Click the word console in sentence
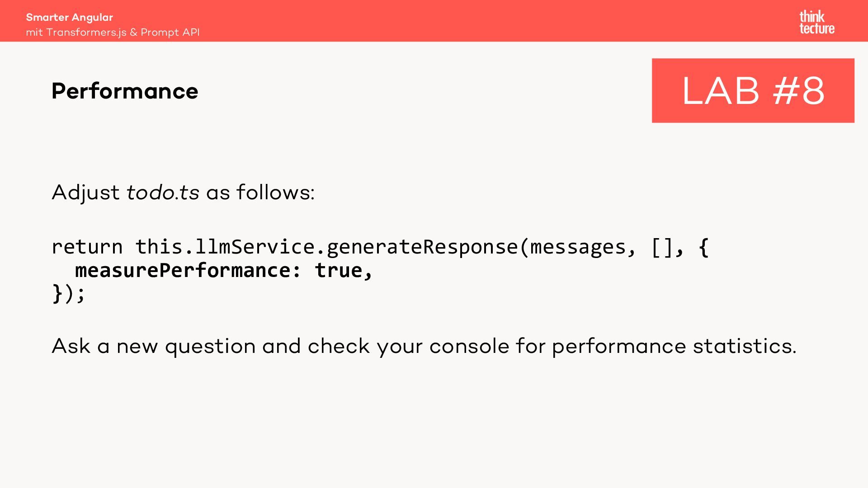The width and height of the screenshot is (868, 488). point(469,347)
